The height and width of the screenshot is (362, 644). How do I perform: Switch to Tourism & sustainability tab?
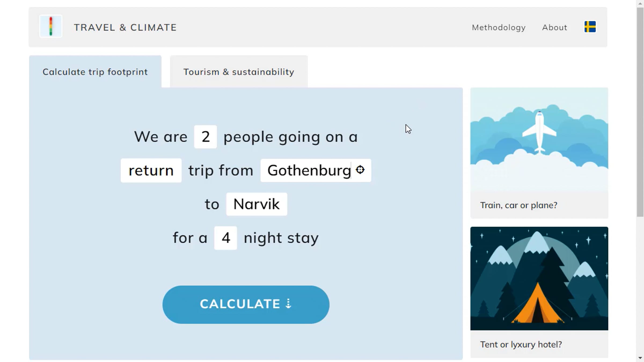tap(239, 72)
